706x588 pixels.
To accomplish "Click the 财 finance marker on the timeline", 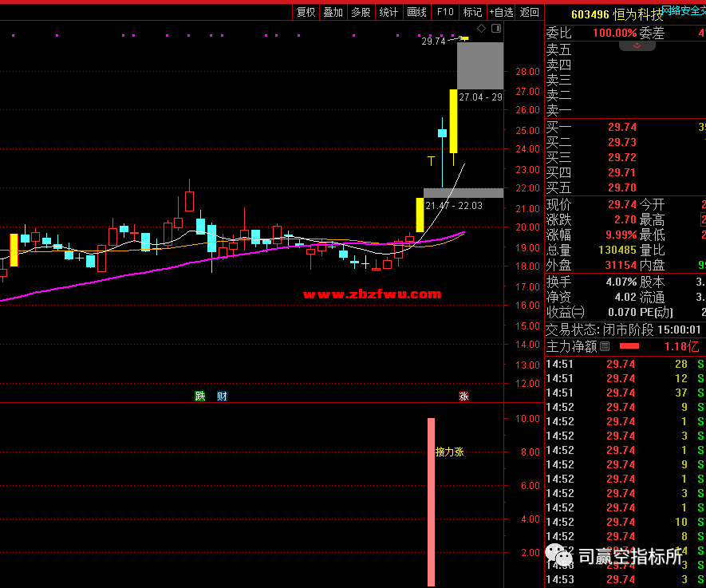I will tap(222, 397).
